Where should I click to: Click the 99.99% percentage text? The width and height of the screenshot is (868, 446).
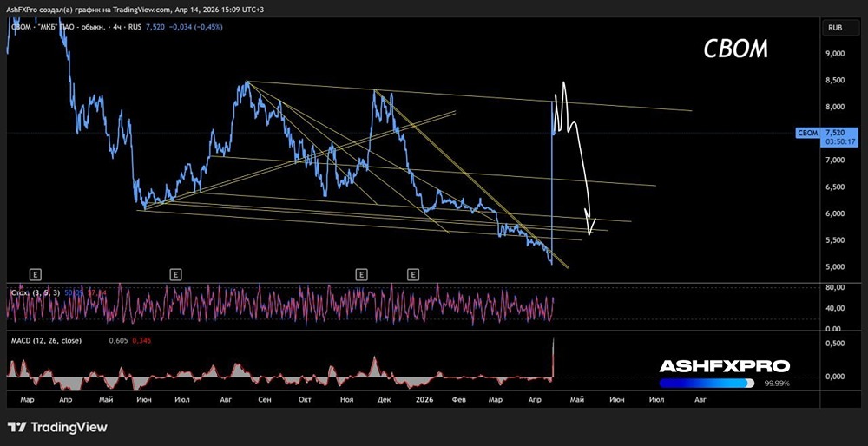pos(777,384)
